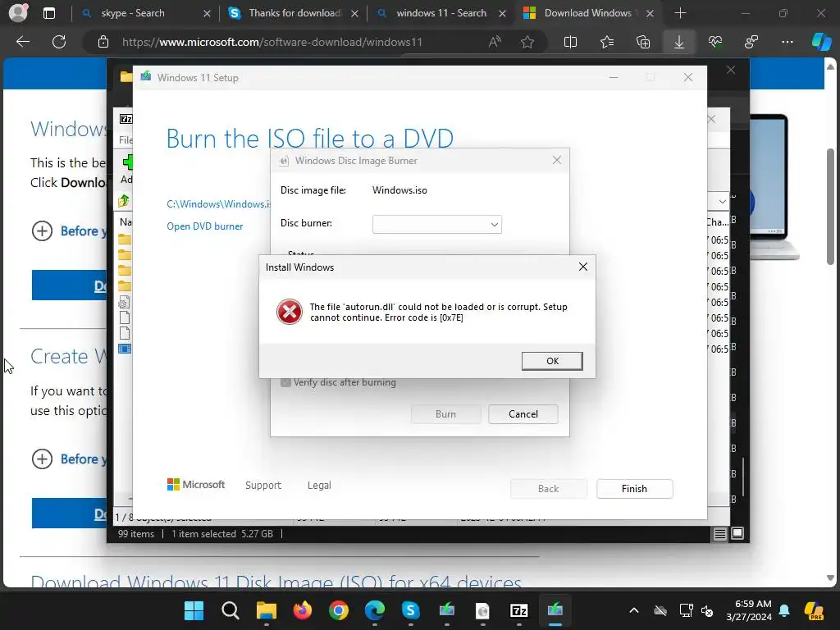This screenshot has height=630, width=840.
Task: Switch to the skype - Search tab
Action: pyautogui.click(x=144, y=13)
